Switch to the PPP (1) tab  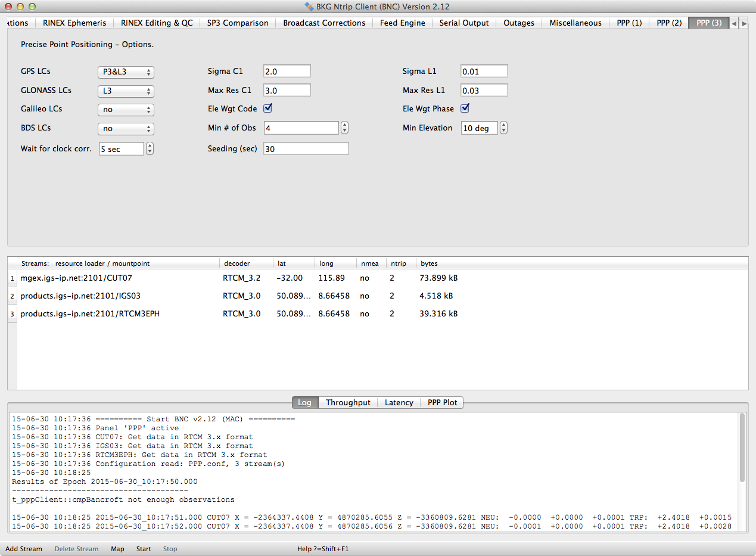pos(629,23)
